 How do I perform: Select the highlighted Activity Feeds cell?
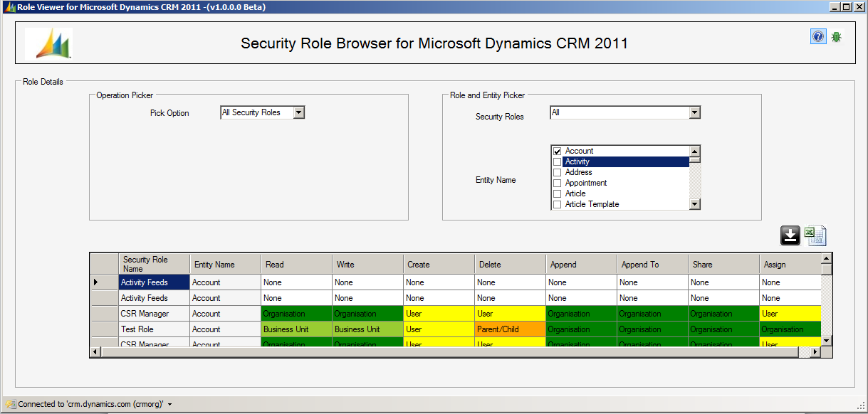[154, 282]
